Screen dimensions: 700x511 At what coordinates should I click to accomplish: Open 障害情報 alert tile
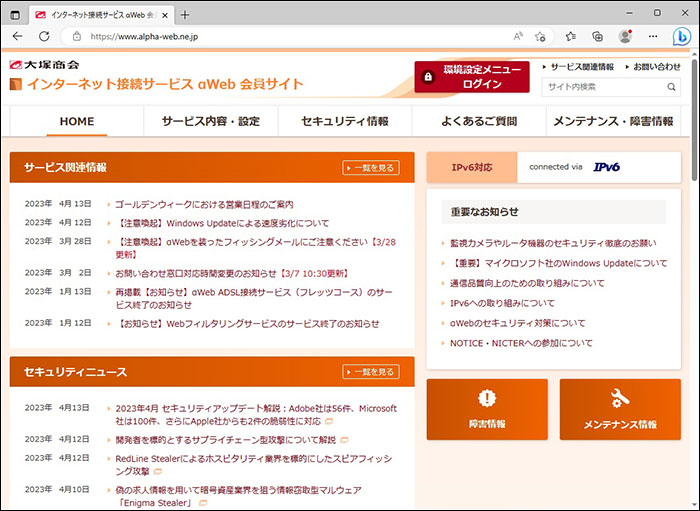pos(487,409)
